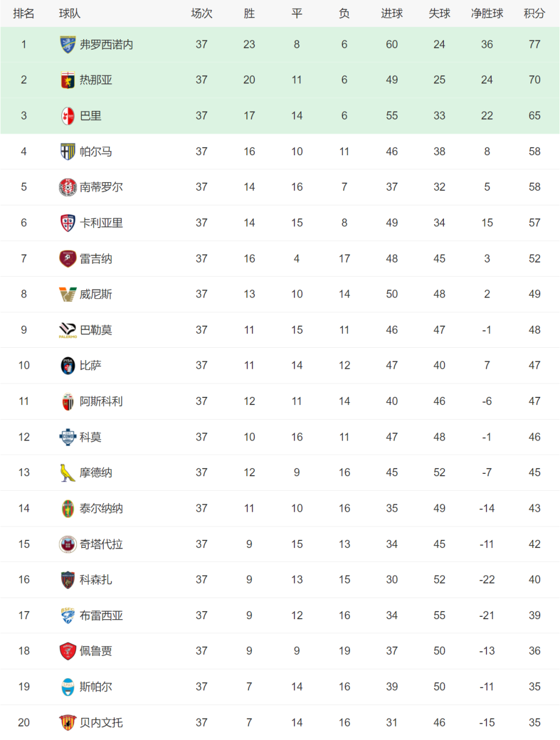This screenshot has width=560, height=740.
Task: Click the 弗罗西诺内 team crest icon
Action: (68, 44)
